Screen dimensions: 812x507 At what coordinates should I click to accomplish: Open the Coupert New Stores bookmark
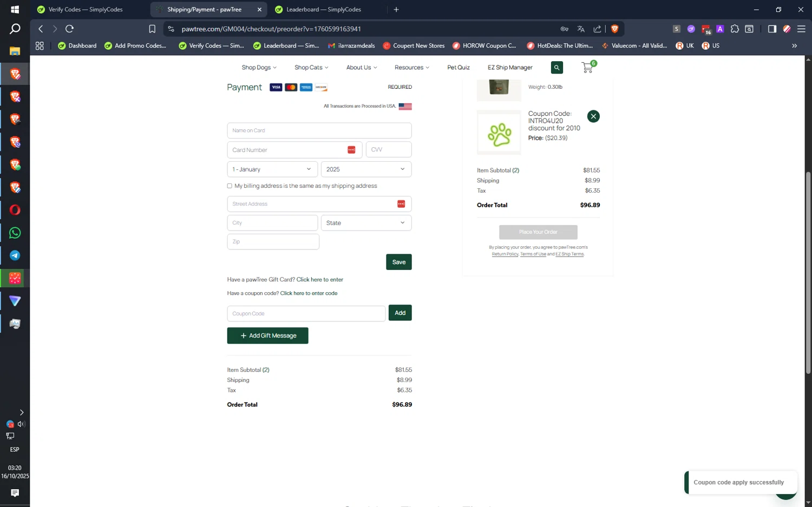414,46
